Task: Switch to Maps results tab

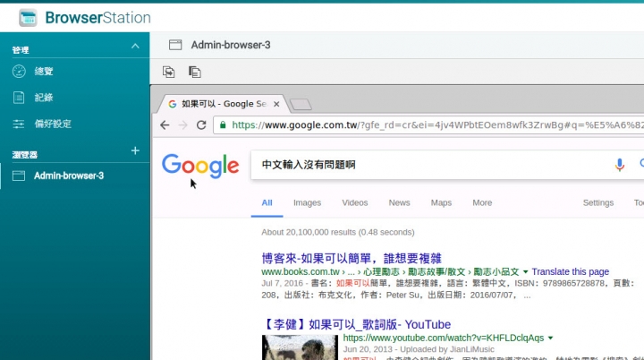Action: tap(441, 202)
